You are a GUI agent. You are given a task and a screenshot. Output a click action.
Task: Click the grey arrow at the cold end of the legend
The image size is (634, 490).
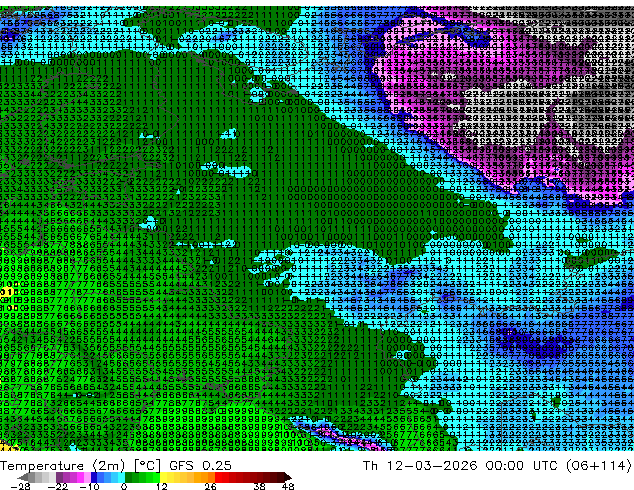[23, 477]
